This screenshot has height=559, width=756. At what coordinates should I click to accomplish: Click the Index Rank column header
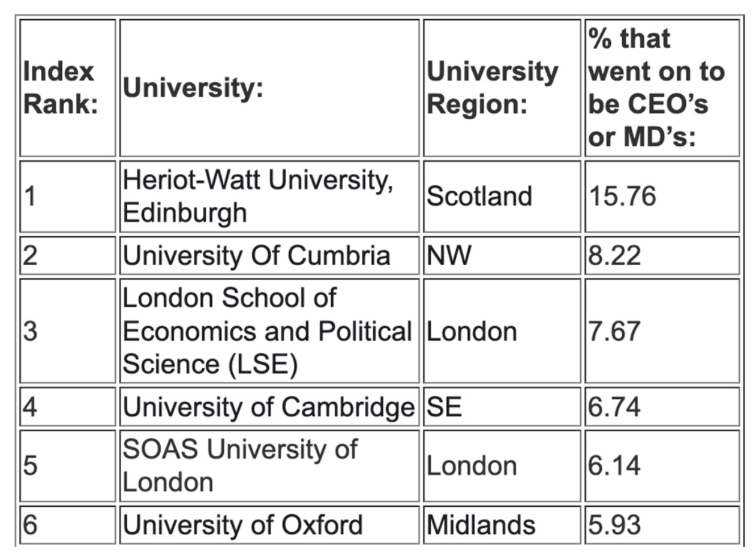click(x=67, y=88)
